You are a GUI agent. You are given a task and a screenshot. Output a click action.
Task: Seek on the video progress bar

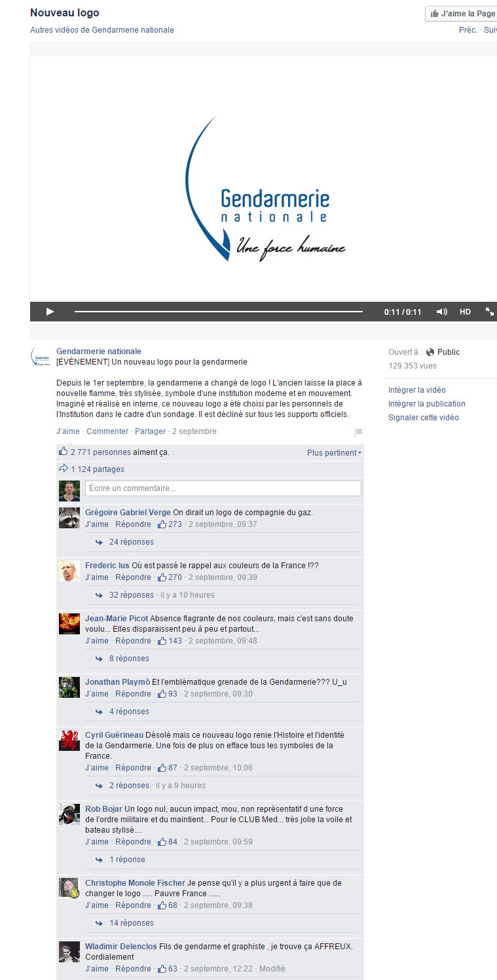point(218,312)
